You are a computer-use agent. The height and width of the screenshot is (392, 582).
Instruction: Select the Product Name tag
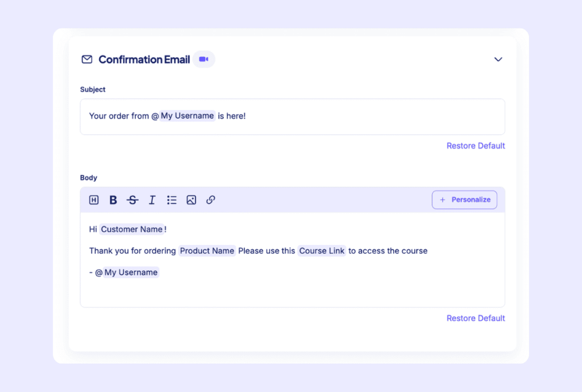pyautogui.click(x=207, y=251)
